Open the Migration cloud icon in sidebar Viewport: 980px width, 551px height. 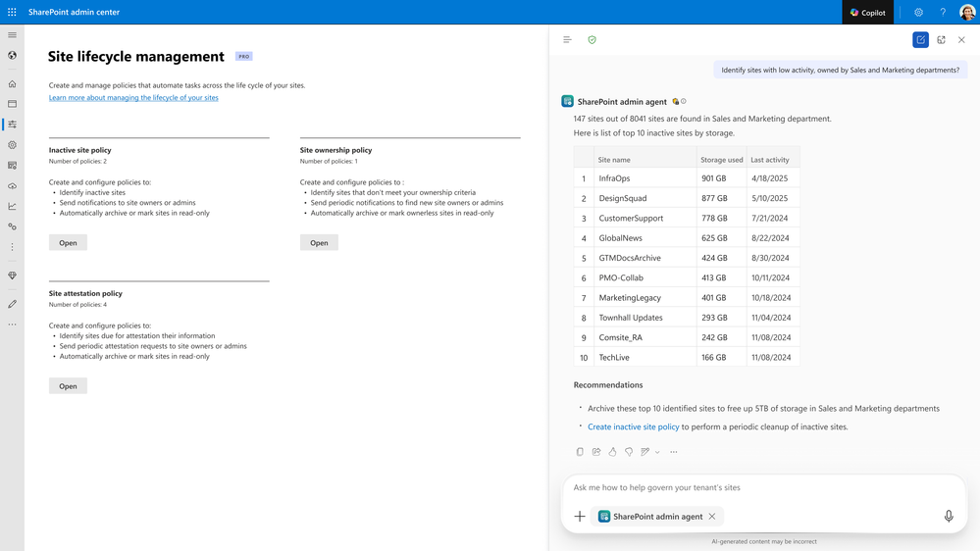12,186
